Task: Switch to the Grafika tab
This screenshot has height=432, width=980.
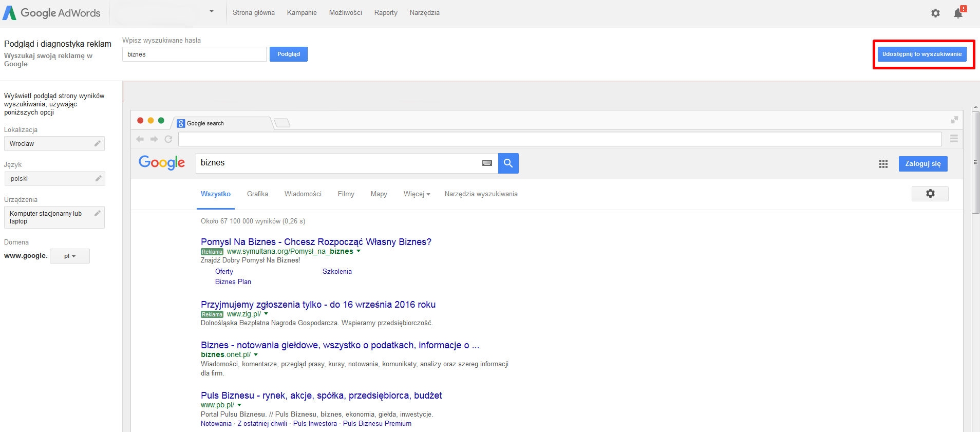Action: 257,194
